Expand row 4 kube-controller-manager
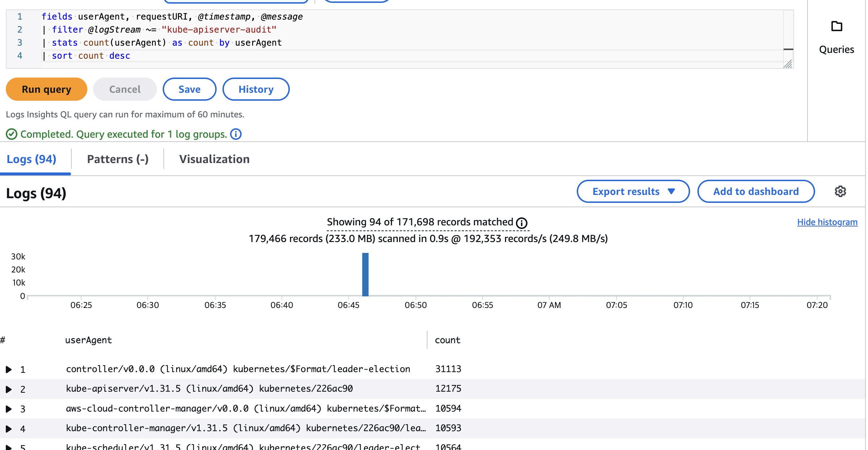This screenshot has height=450, width=868. tap(9, 429)
